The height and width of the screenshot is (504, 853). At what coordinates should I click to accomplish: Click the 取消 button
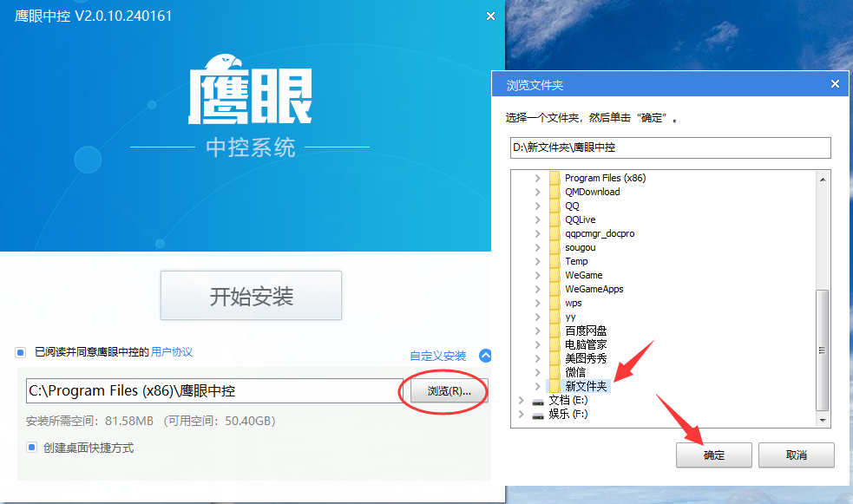tap(796, 455)
